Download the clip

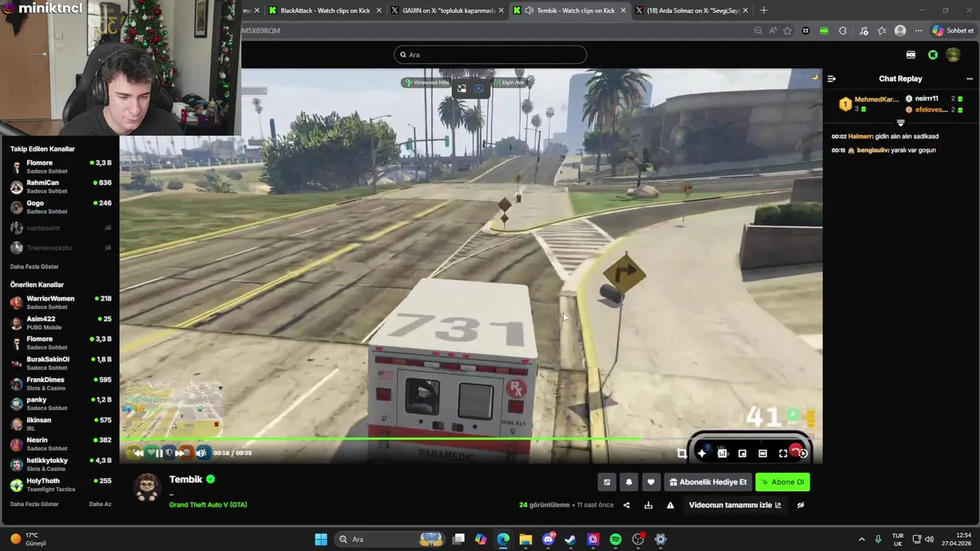648,505
